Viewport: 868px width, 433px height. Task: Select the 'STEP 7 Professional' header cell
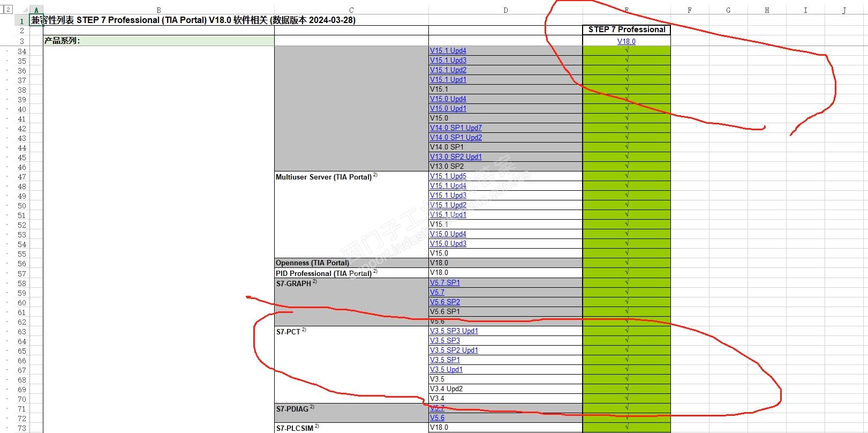pyautogui.click(x=627, y=30)
